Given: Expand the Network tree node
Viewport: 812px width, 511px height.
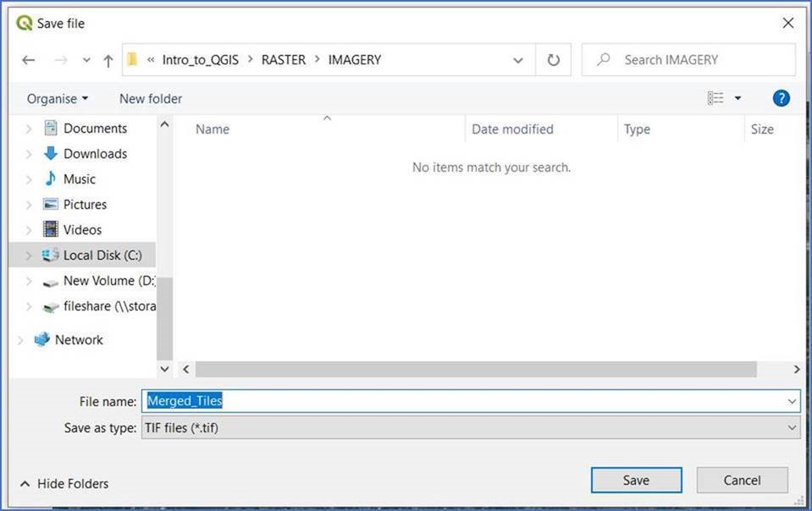Looking at the screenshot, I should [20, 340].
